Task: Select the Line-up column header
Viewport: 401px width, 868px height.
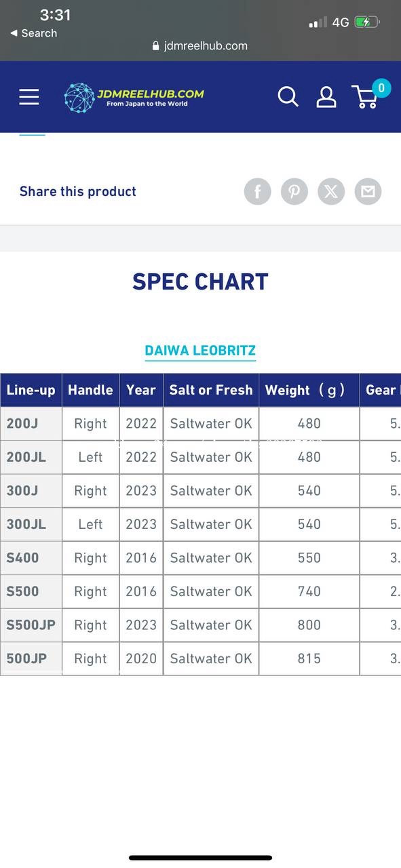Action: tap(31, 390)
